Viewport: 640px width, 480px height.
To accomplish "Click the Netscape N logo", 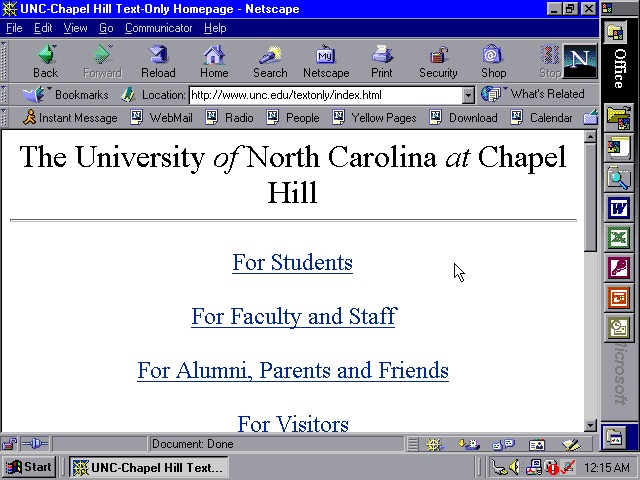I will click(580, 61).
